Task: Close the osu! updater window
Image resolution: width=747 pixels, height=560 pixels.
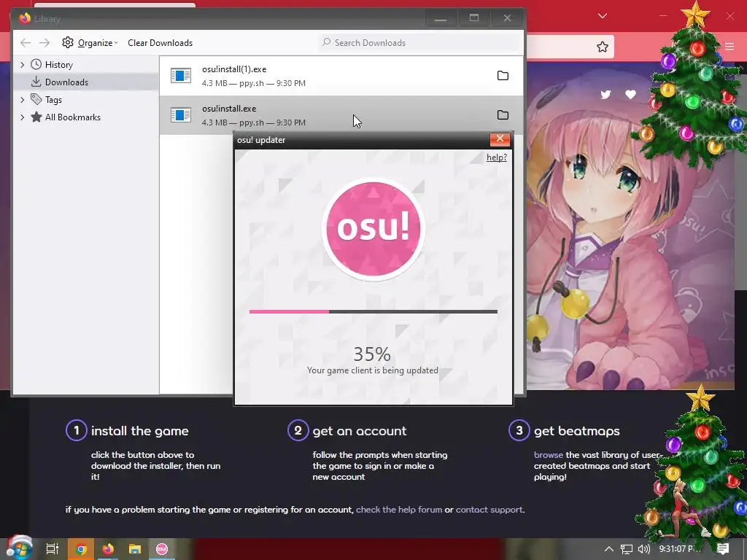Action: click(x=500, y=139)
